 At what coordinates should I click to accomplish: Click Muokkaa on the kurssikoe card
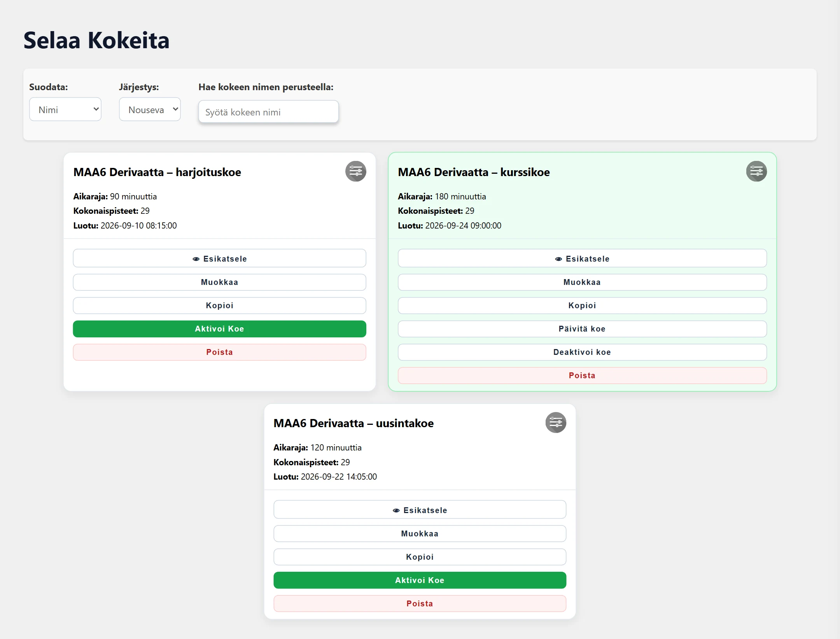point(582,282)
